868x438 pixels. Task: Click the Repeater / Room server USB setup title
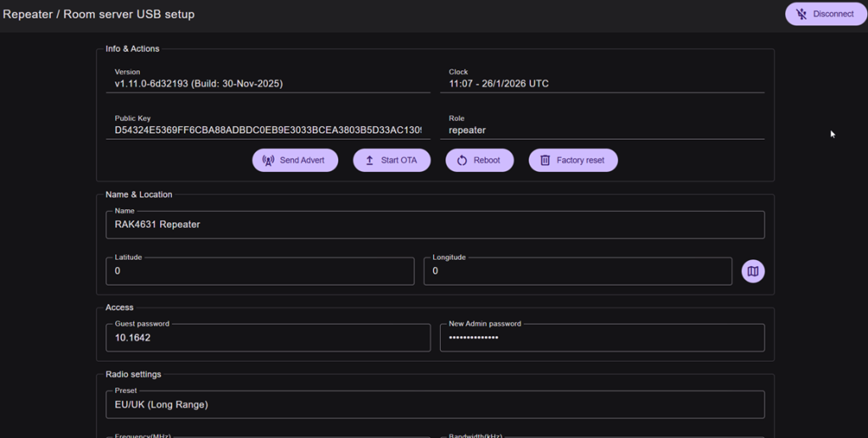[98, 14]
